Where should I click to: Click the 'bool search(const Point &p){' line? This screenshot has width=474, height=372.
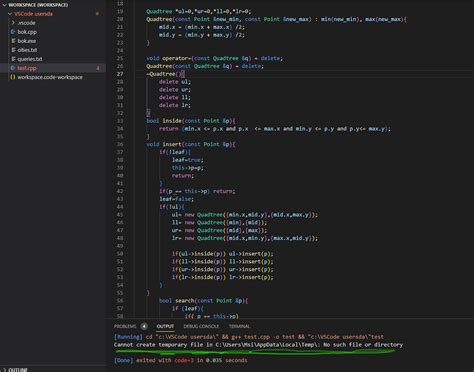(203, 301)
